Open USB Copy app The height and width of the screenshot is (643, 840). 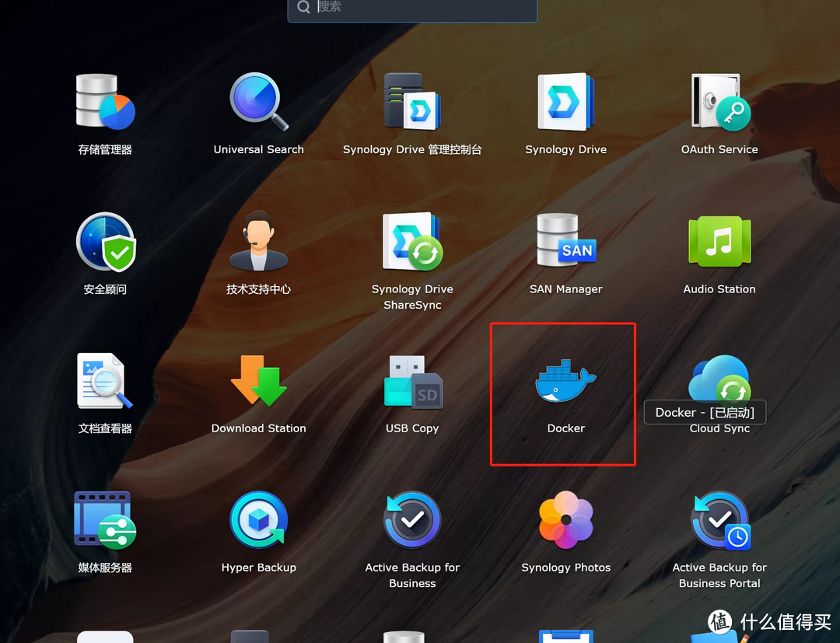pos(413,382)
